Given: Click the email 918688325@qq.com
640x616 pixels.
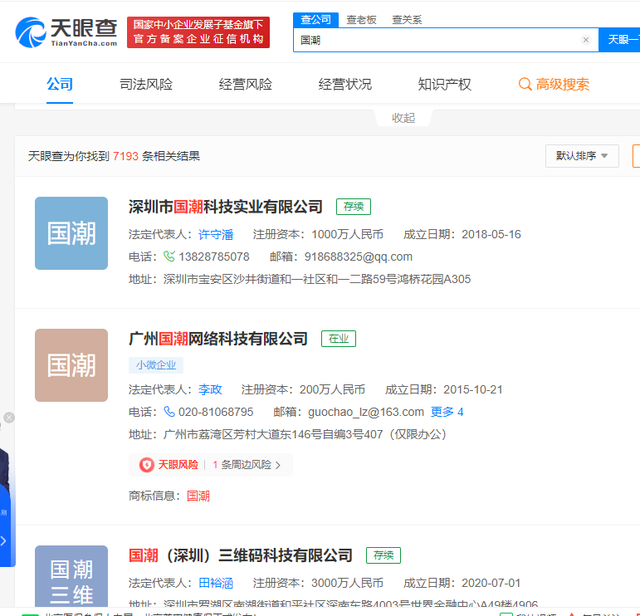Looking at the screenshot, I should [x=358, y=257].
